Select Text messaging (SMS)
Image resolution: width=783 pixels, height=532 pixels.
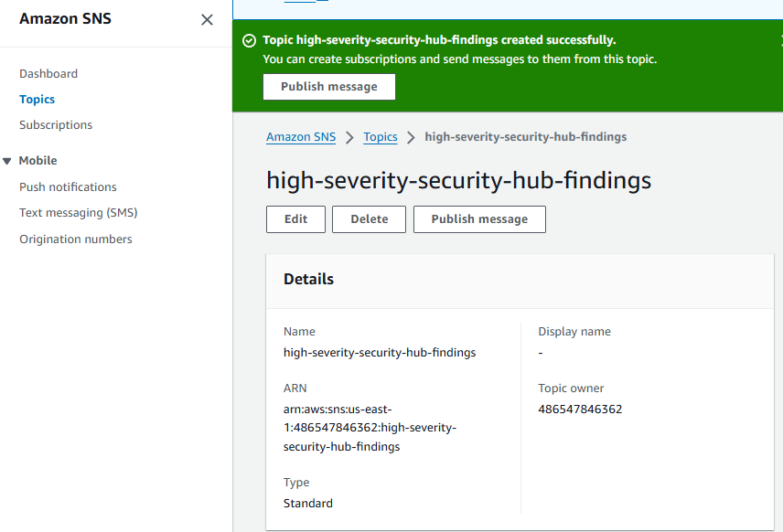point(79,213)
